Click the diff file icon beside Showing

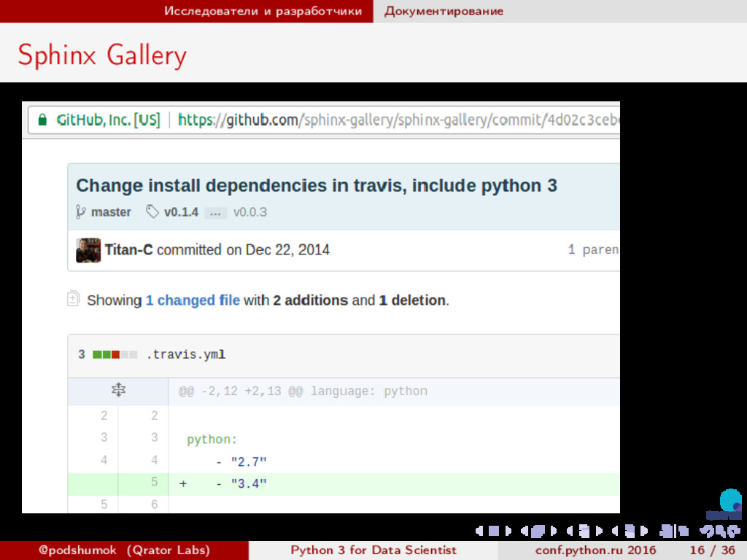(73, 298)
